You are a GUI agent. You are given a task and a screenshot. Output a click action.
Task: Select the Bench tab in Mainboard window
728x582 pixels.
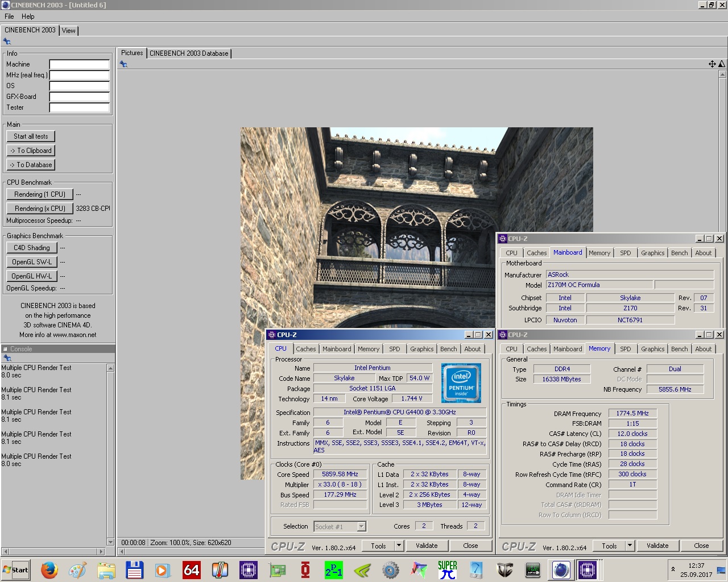click(680, 253)
